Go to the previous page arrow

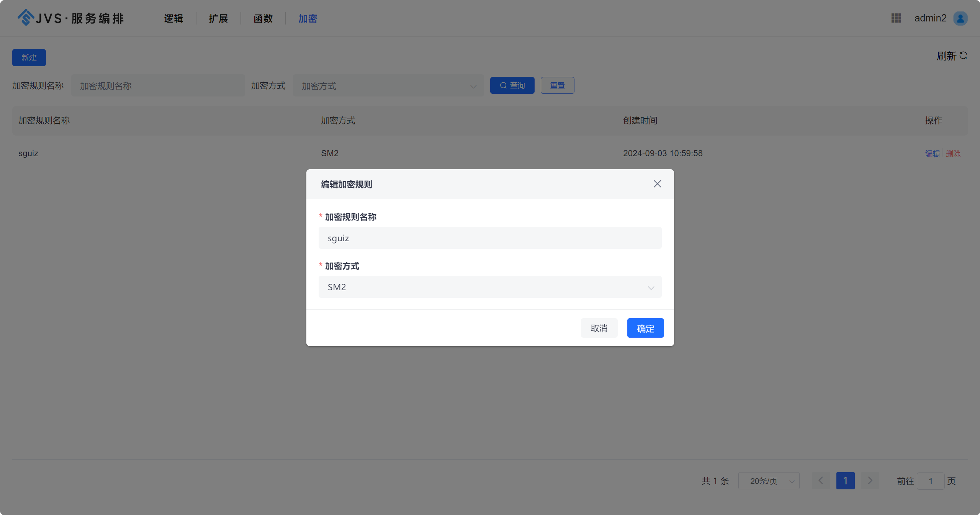(821, 481)
